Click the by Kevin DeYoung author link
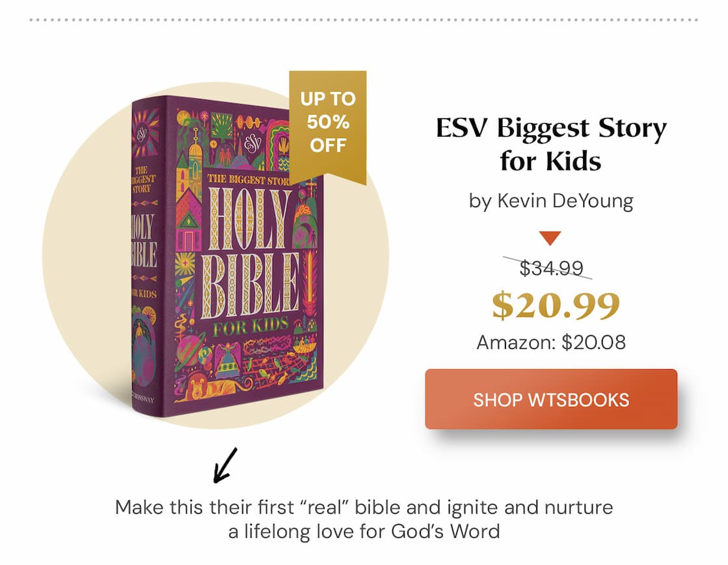728x565 pixels. [550, 200]
